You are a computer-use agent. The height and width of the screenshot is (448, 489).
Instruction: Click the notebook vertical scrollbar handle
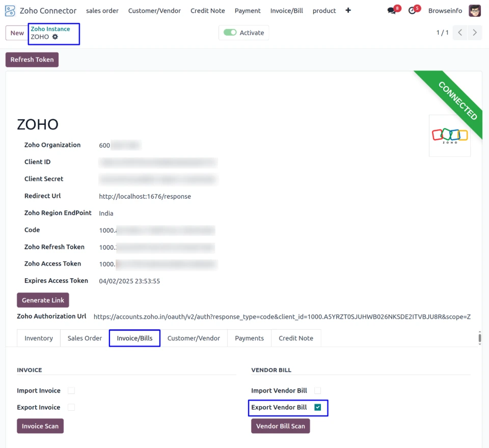[480, 338]
